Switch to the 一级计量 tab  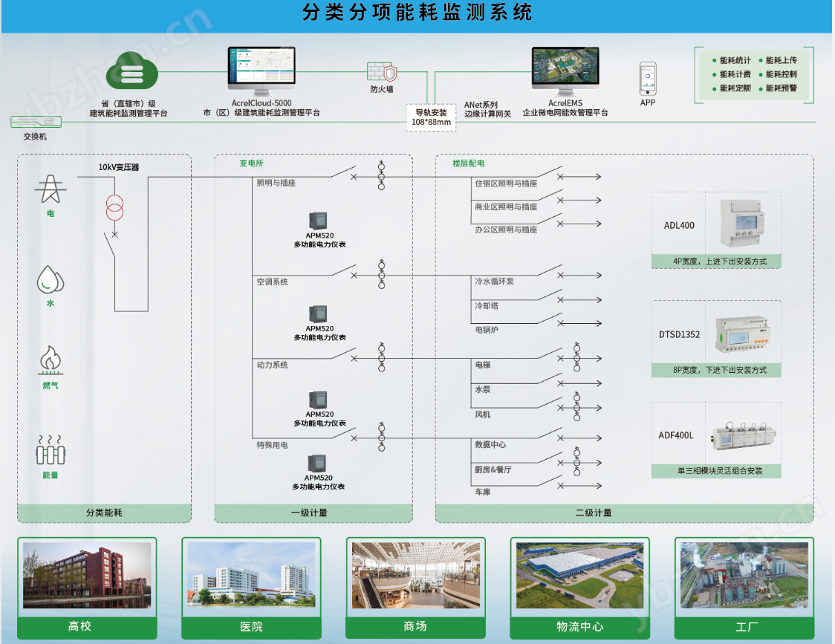pos(313,513)
